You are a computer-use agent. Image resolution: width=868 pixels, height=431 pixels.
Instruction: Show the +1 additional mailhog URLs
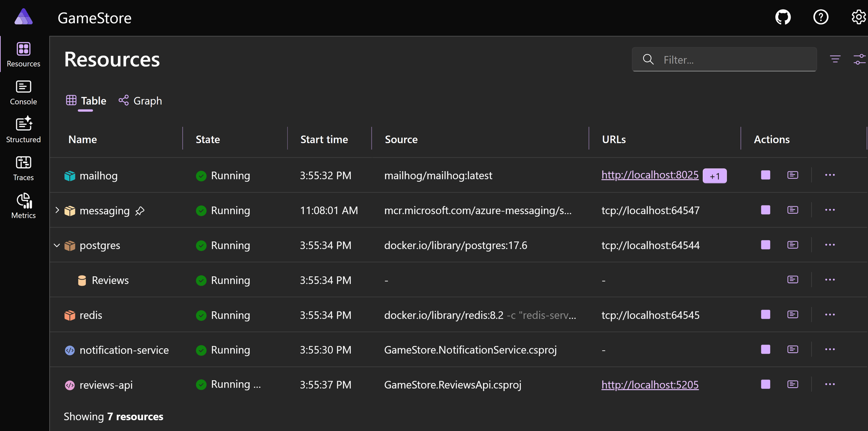point(714,176)
